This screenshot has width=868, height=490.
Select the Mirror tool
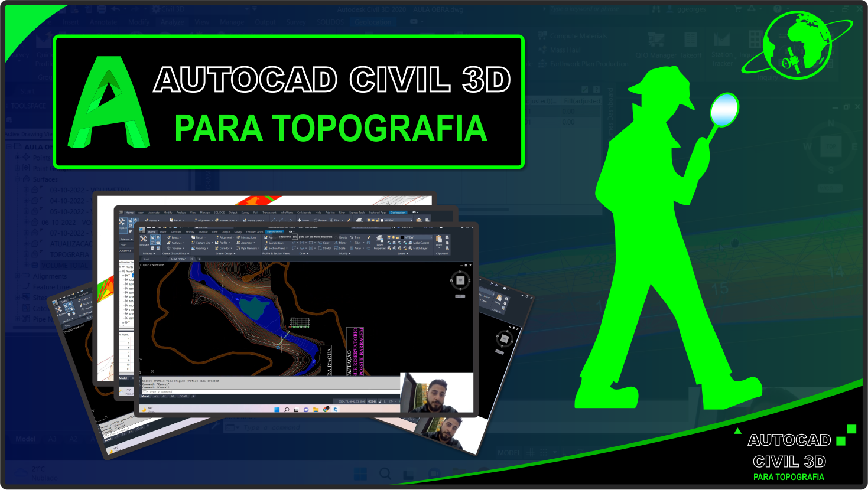pos(340,243)
